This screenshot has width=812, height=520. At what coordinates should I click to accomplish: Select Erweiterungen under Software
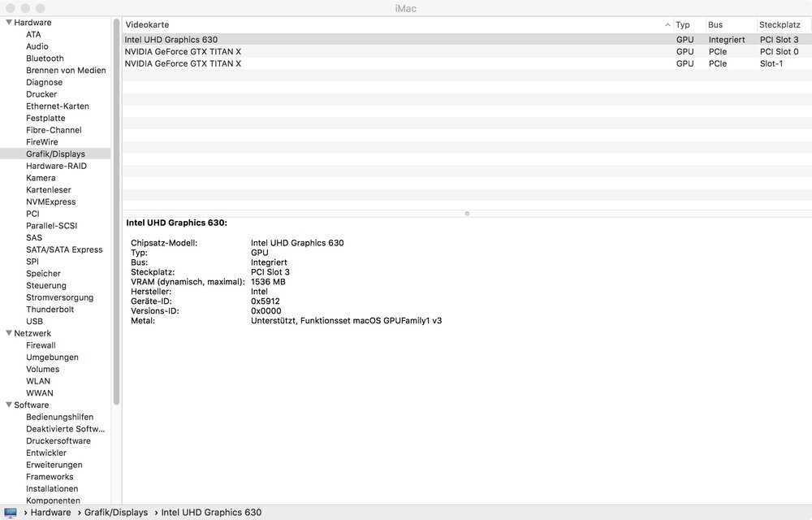coord(54,465)
